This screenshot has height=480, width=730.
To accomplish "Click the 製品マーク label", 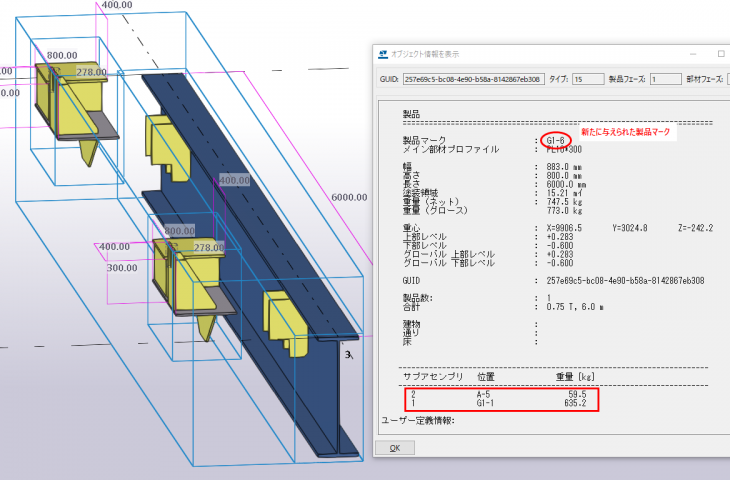I will tap(424, 140).
